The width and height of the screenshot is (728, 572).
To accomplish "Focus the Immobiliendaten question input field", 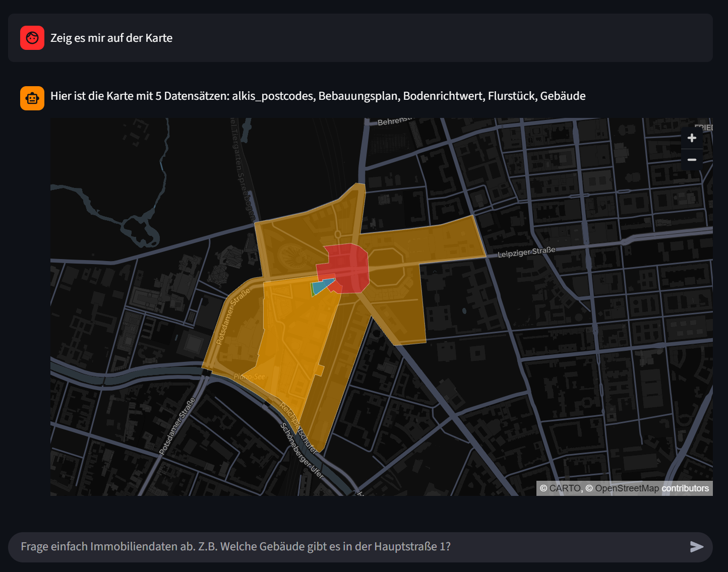I will click(x=348, y=547).
